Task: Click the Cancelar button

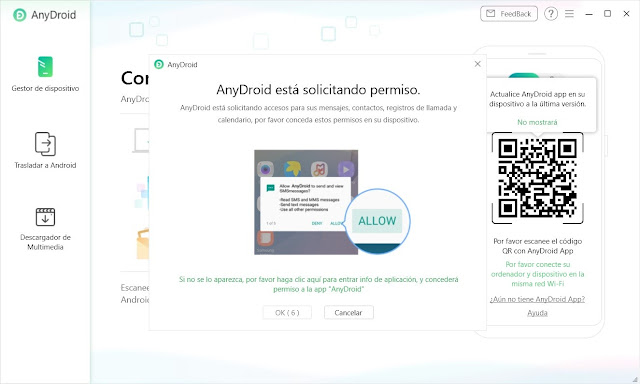Action: (x=349, y=313)
